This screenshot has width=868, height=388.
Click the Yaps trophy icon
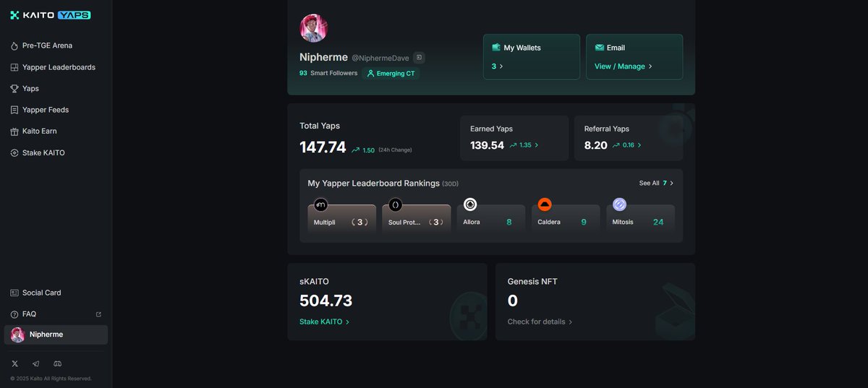point(14,88)
